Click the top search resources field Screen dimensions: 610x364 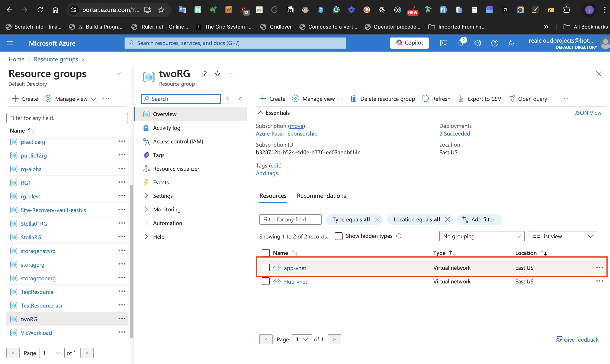[x=235, y=43]
